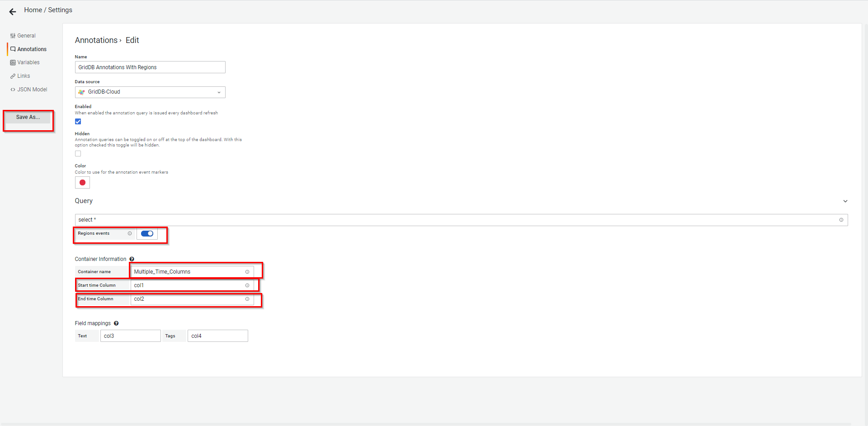Go to the General settings tab

coord(26,36)
